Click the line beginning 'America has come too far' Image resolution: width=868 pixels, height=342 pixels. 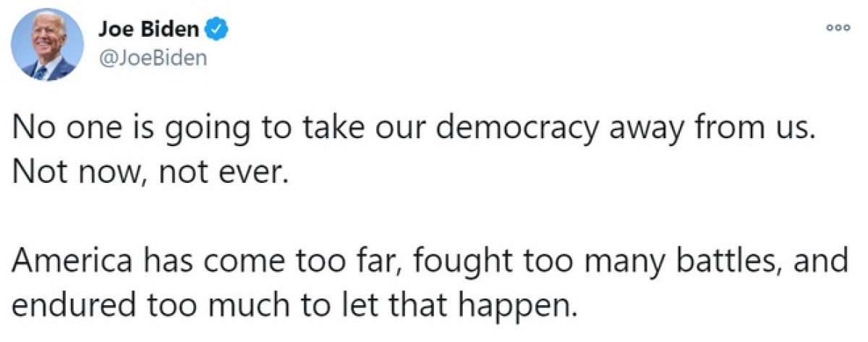431,263
